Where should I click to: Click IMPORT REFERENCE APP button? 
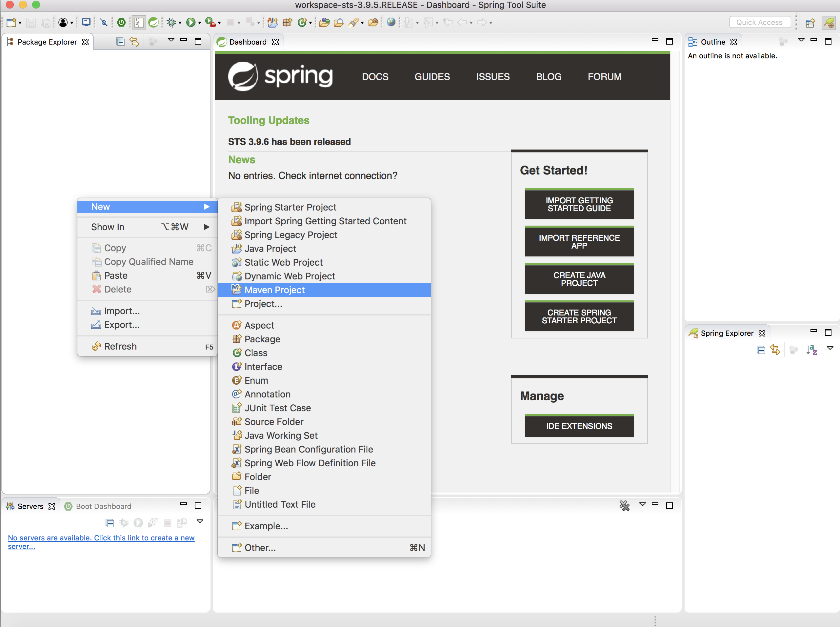(579, 241)
